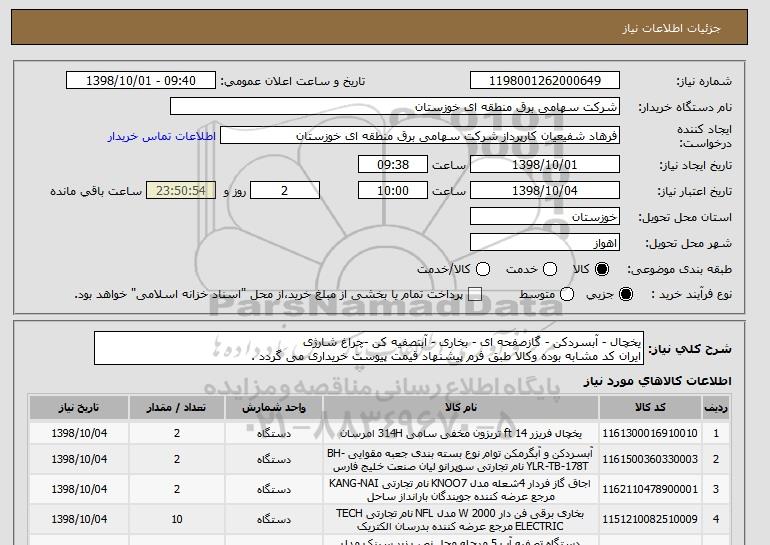Click the تاریخ نیاز column header
770x545 pixels.
click(x=79, y=408)
